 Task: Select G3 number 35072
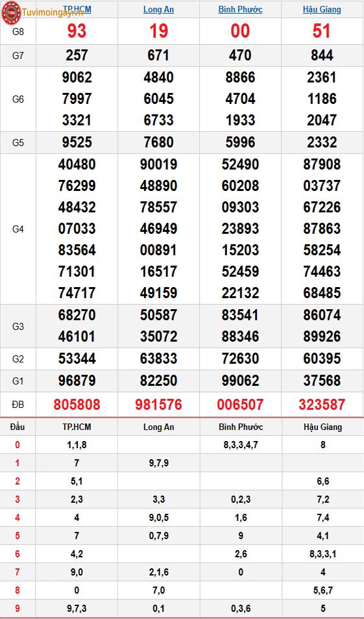[x=158, y=336]
